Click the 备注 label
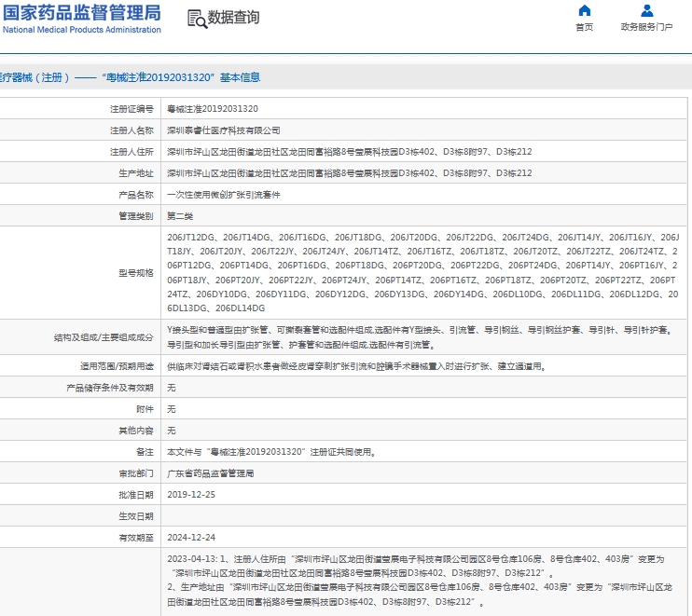This screenshot has height=616, width=692. (145, 452)
